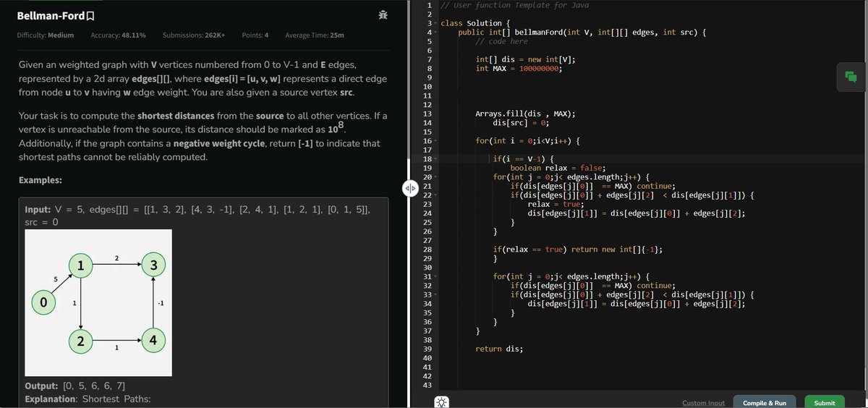Screen dimensions: 868x408
Task: Fold the if block at line 22
Action: (434, 195)
